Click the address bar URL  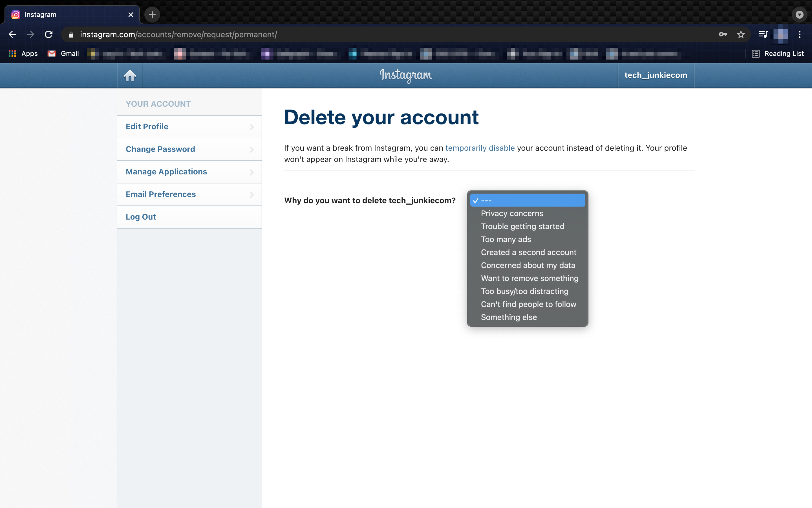178,35
